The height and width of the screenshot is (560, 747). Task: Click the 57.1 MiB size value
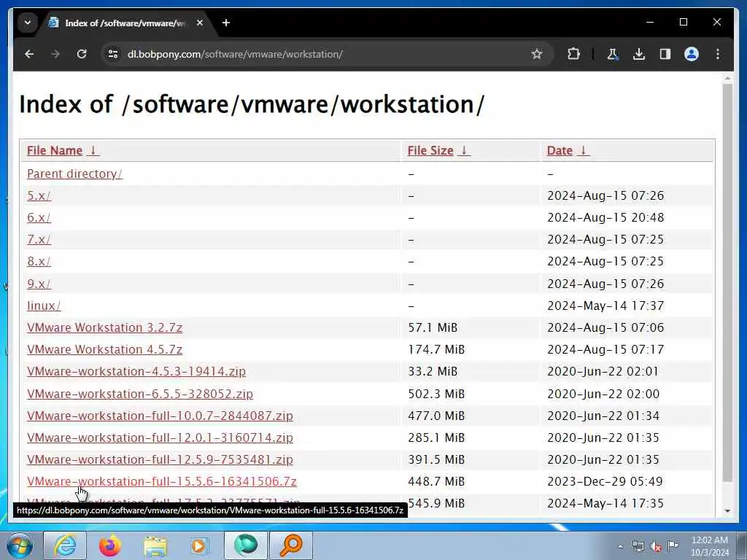click(433, 327)
